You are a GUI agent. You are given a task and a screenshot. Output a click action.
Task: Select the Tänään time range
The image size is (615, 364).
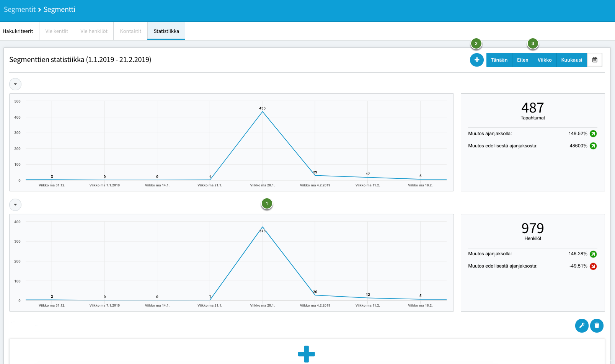tap(499, 60)
